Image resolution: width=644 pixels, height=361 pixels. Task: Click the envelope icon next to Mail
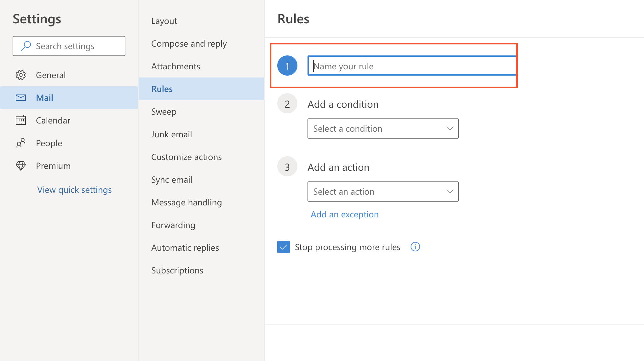click(21, 97)
